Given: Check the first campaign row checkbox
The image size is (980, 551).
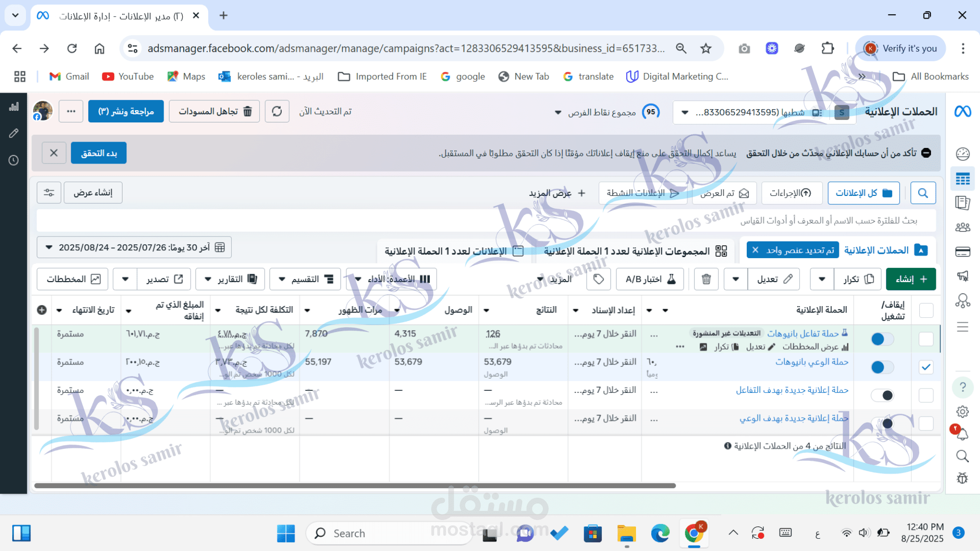Looking at the screenshot, I should click(926, 339).
